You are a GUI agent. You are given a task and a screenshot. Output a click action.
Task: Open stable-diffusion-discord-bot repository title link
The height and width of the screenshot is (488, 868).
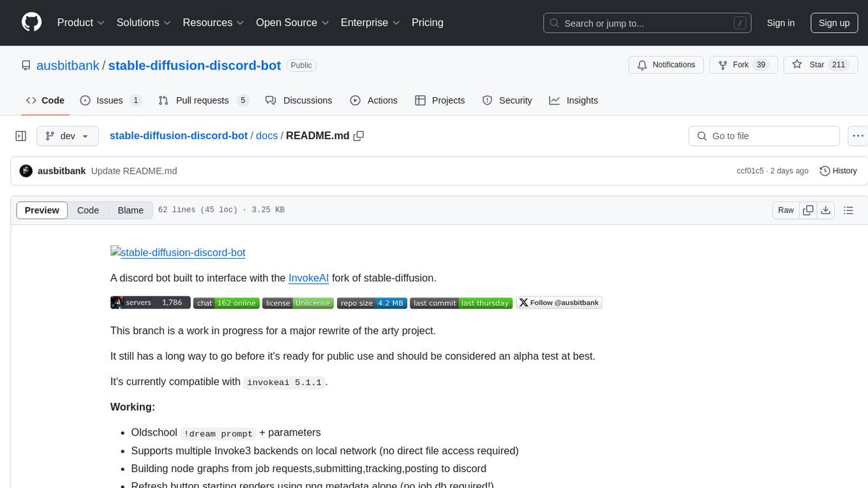[x=195, y=65]
